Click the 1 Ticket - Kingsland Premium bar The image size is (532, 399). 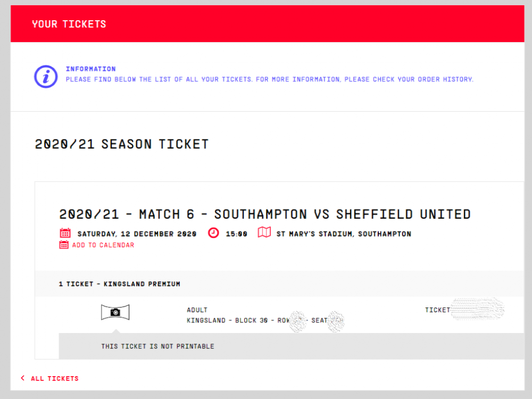click(x=120, y=284)
